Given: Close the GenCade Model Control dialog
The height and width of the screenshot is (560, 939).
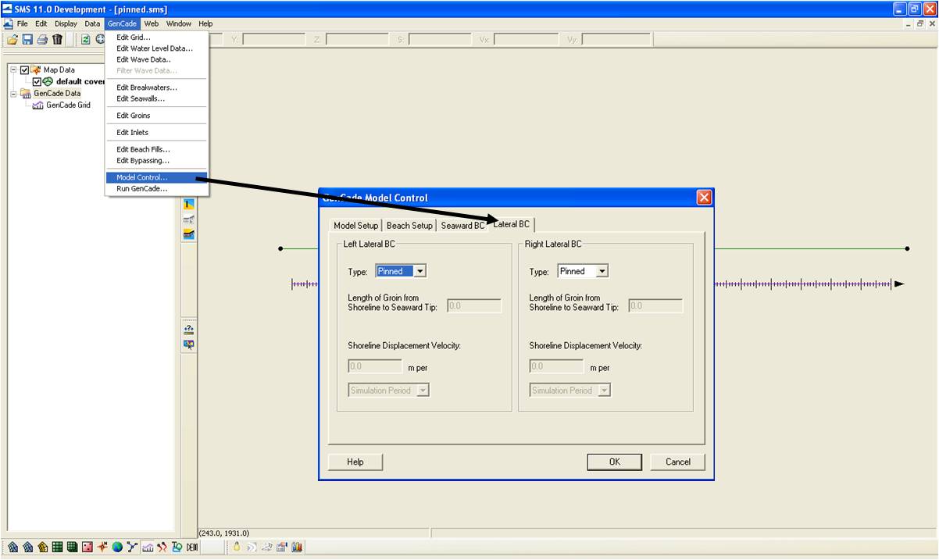Looking at the screenshot, I should click(x=704, y=198).
